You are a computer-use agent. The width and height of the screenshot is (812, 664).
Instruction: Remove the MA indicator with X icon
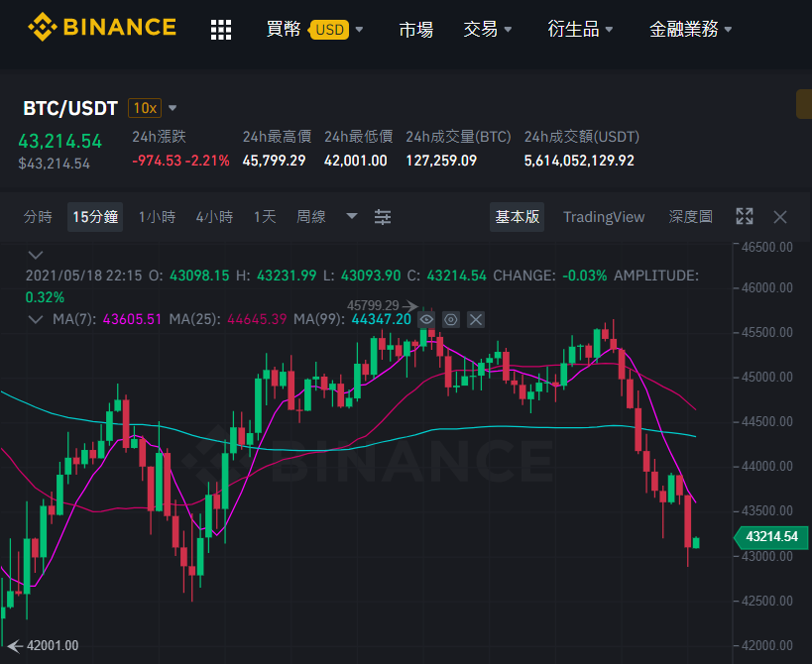click(x=476, y=320)
